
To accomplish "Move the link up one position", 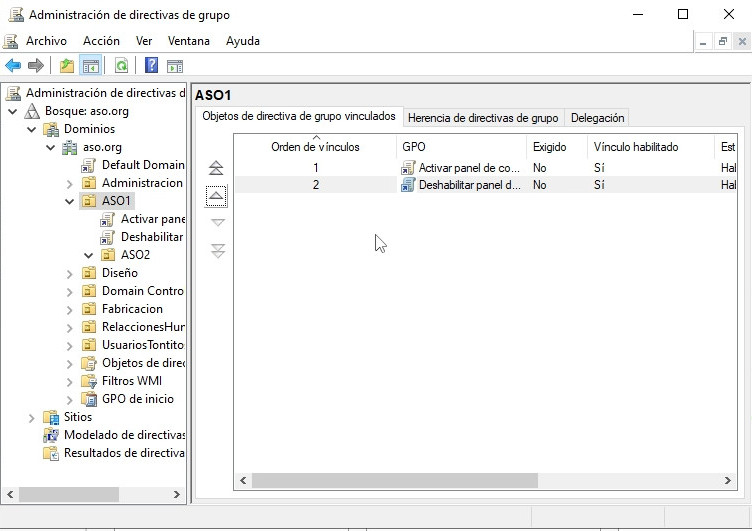I will [217, 195].
